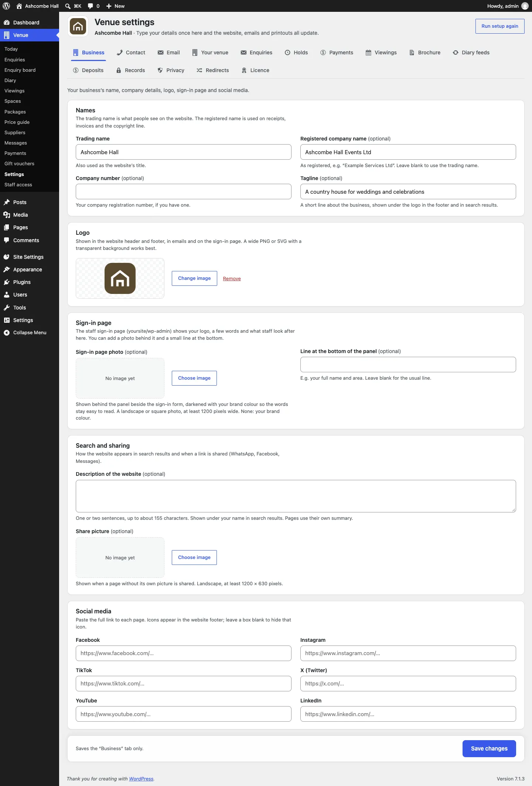Open Posts in the sidebar
The image size is (532, 786).
pyautogui.click(x=30, y=202)
